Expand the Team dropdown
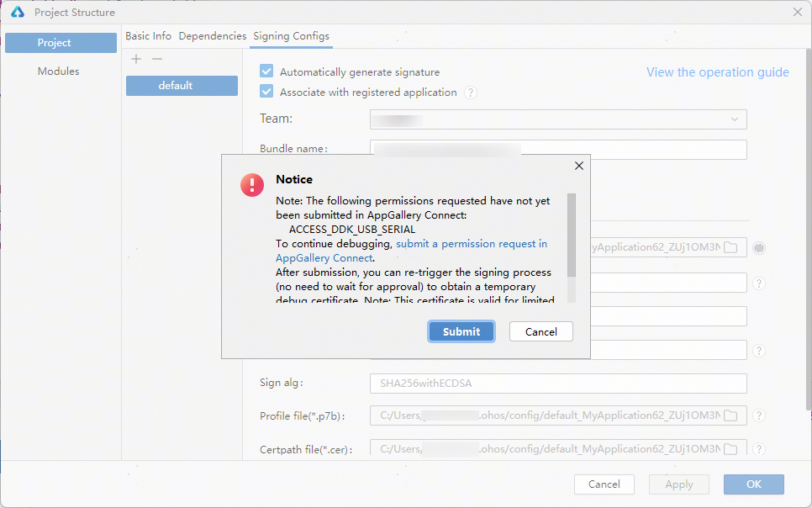The height and width of the screenshot is (508, 812). 734,119
